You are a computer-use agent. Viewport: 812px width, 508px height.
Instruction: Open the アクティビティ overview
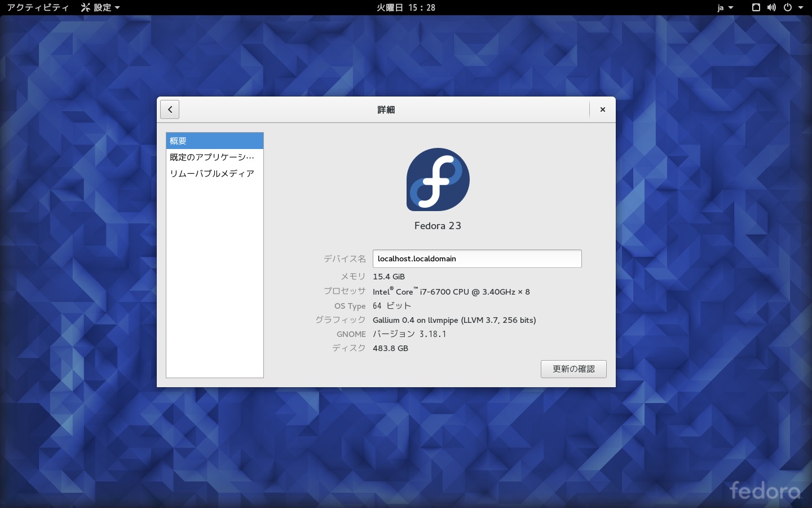(38, 7)
